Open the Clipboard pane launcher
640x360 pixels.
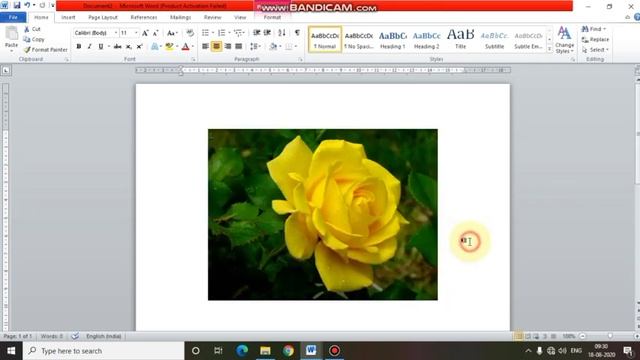(67, 60)
